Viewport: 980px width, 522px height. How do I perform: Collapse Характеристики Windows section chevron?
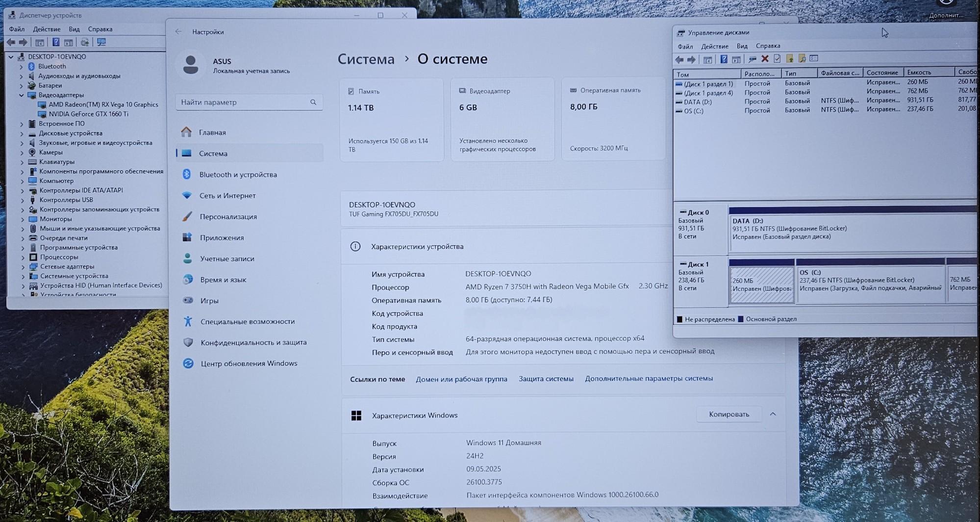pyautogui.click(x=773, y=414)
